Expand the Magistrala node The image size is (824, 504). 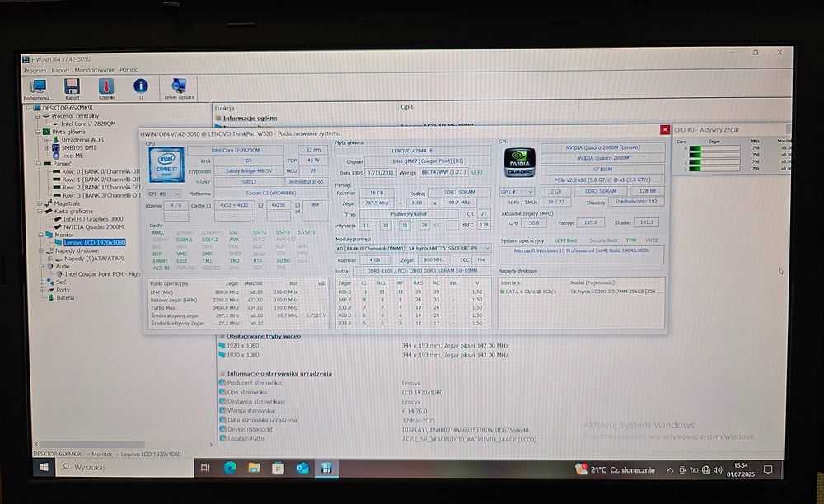[x=40, y=203]
